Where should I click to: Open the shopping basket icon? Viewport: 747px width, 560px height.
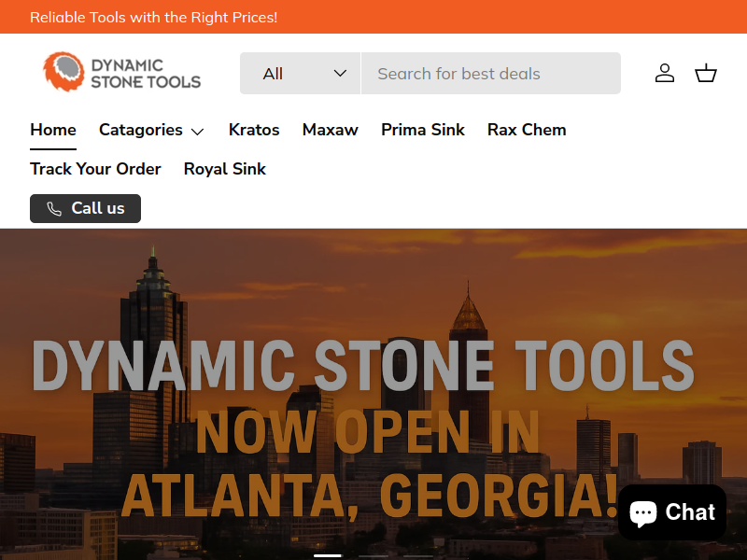706,73
